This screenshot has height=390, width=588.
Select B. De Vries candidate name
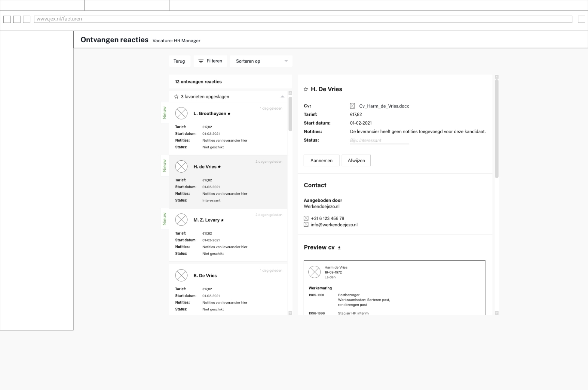pos(205,276)
